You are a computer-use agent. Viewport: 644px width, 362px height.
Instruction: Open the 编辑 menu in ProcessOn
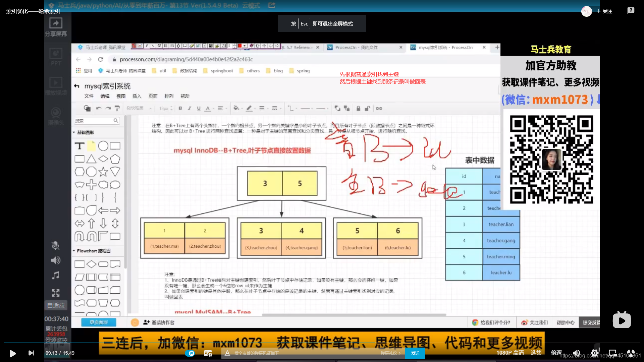tap(105, 96)
